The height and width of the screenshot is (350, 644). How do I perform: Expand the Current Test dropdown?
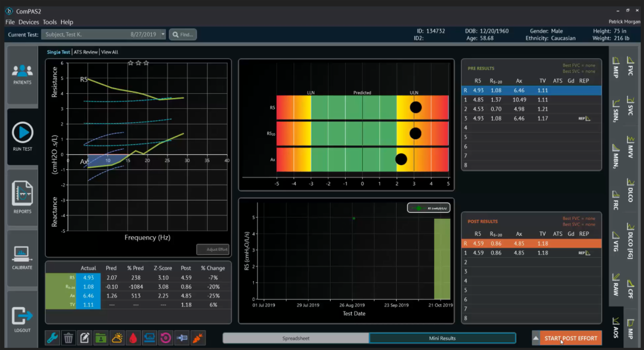click(x=163, y=35)
